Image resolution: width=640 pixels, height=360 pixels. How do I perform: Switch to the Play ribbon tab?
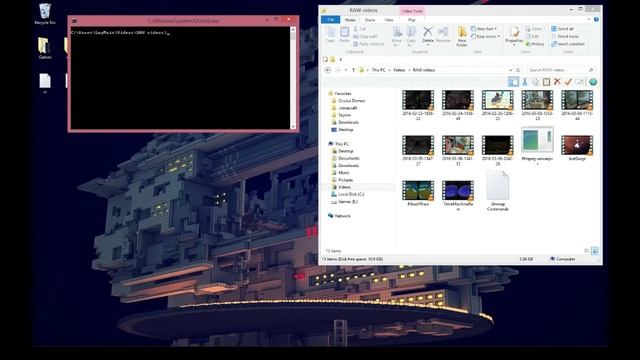tap(411, 20)
